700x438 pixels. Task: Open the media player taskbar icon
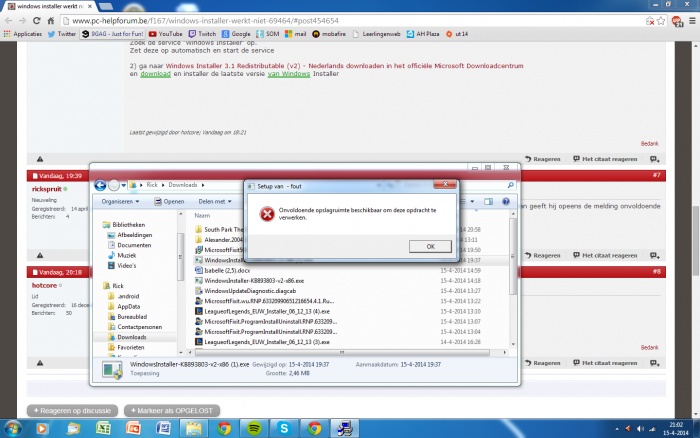42,429
